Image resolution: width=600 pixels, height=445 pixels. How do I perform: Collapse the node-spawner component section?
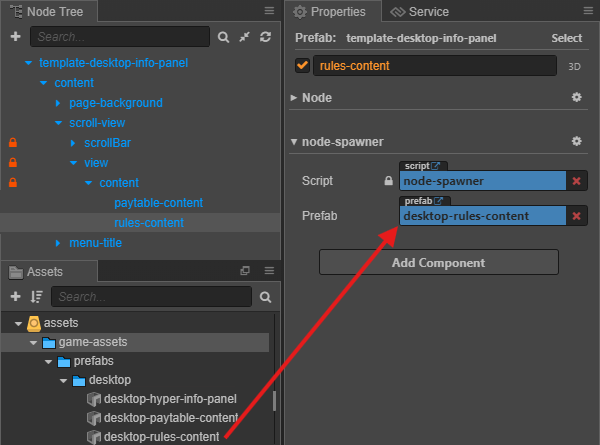click(x=293, y=142)
